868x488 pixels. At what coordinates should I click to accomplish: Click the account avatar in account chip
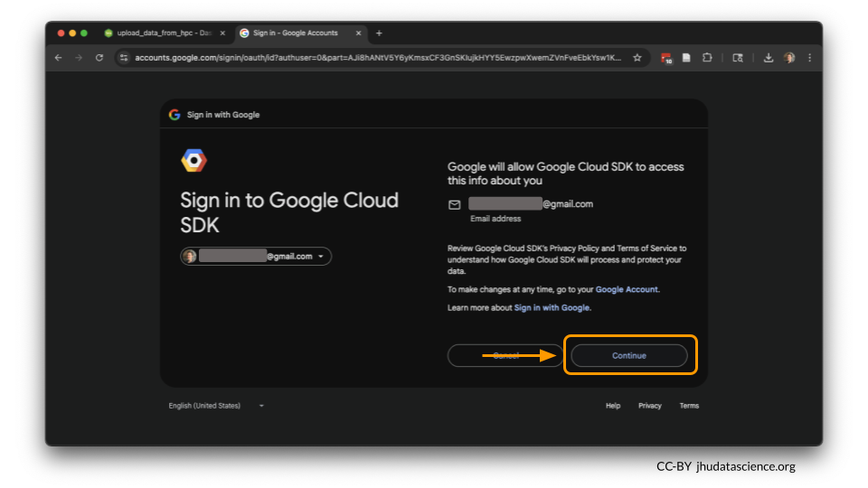(x=189, y=256)
